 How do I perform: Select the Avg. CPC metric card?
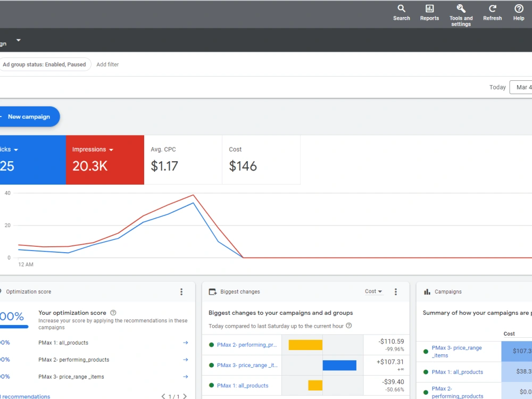click(x=183, y=160)
